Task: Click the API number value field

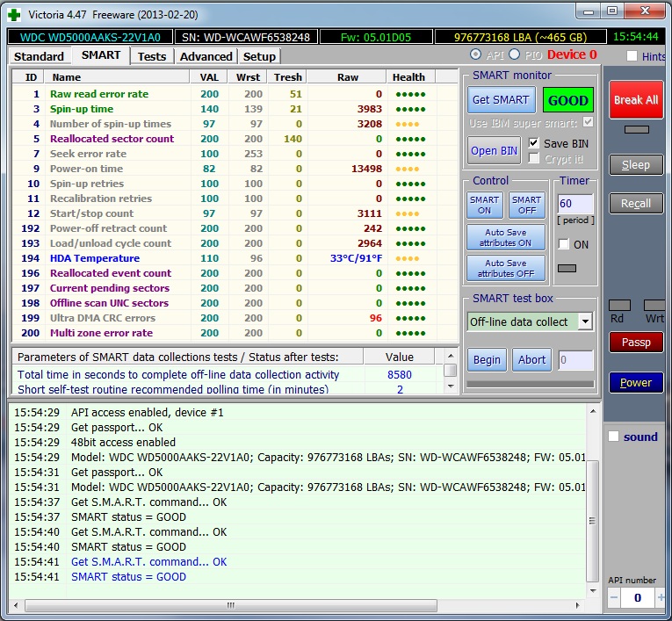Action: [637, 597]
